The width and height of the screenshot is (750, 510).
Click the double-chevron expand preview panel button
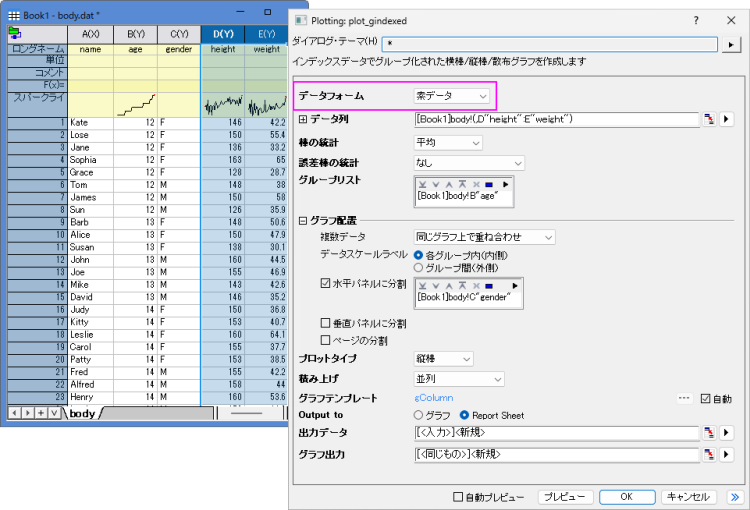(735, 497)
